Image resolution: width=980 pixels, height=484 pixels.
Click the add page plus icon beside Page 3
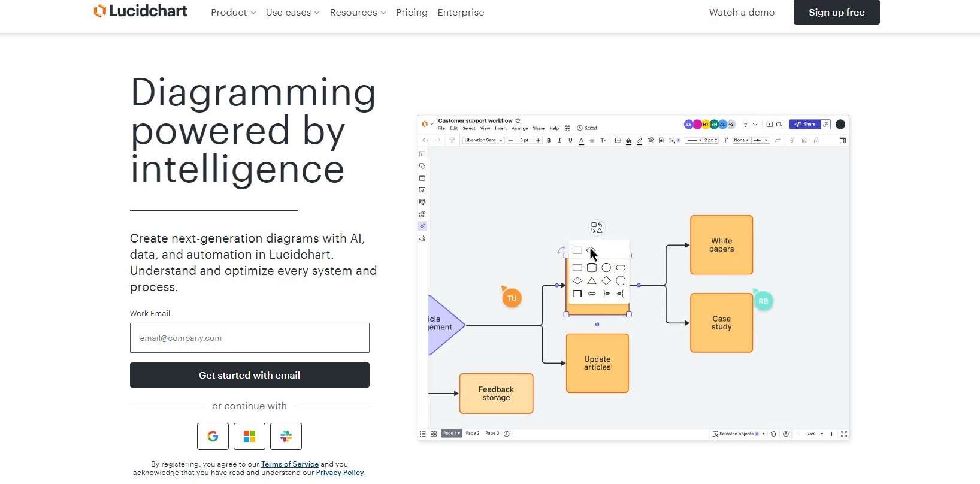[x=507, y=434]
